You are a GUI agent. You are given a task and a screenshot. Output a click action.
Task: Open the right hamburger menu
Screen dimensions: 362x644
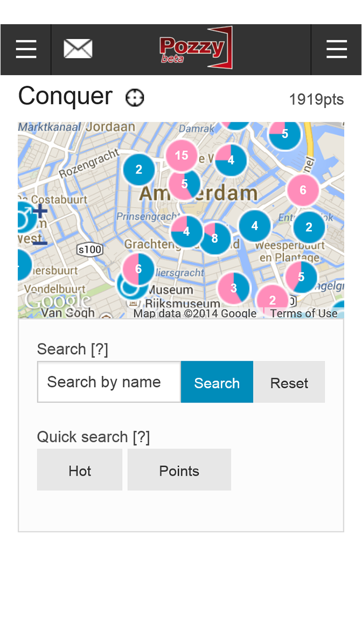pyautogui.click(x=336, y=49)
